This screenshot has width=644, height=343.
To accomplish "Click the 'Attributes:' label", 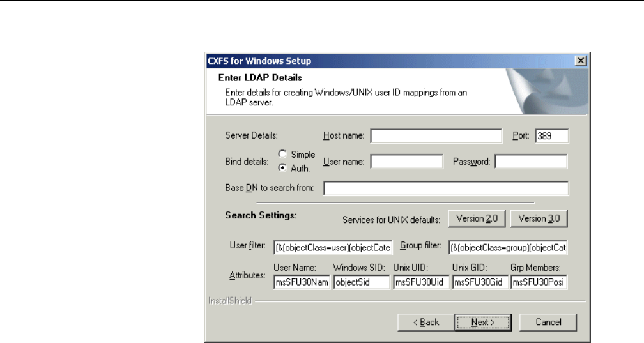I will (x=247, y=275).
